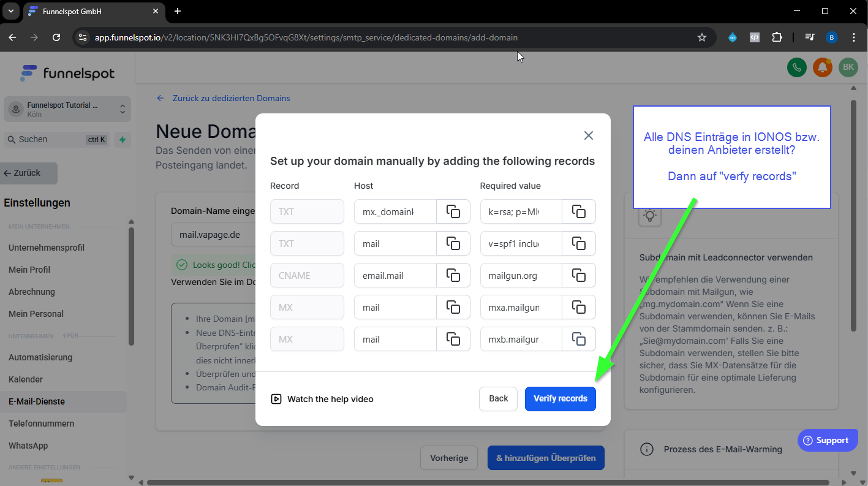The width and height of the screenshot is (868, 486).
Task: Open Mein Personal settings
Action: point(36,314)
